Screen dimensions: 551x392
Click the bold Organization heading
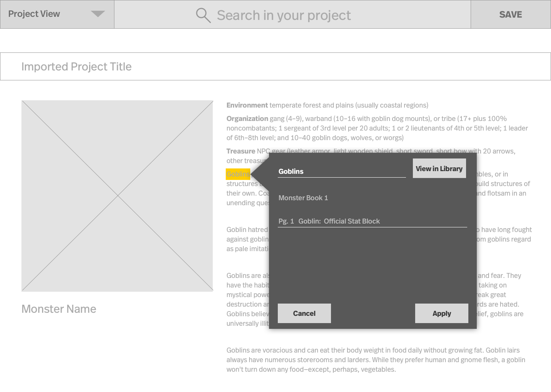(247, 119)
